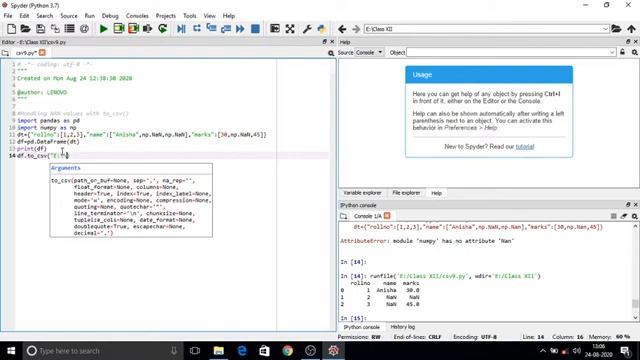This screenshot has height=360, width=640.
Task: Open Source Console dropdown in Help
Action: pyautogui.click(x=369, y=52)
